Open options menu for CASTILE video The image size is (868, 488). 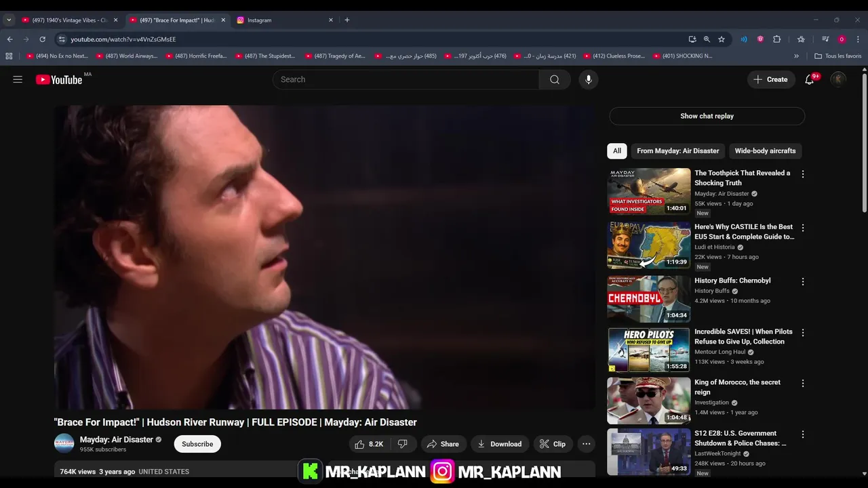[803, 228]
